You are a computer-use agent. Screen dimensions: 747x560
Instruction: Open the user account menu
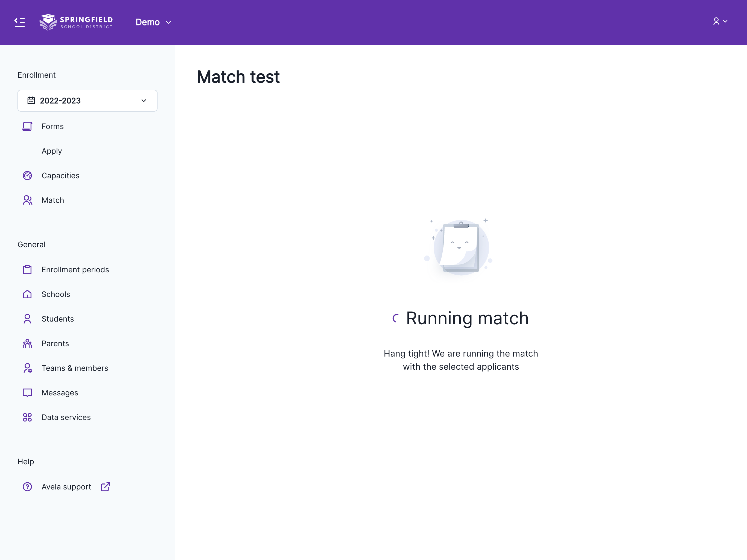pos(720,22)
